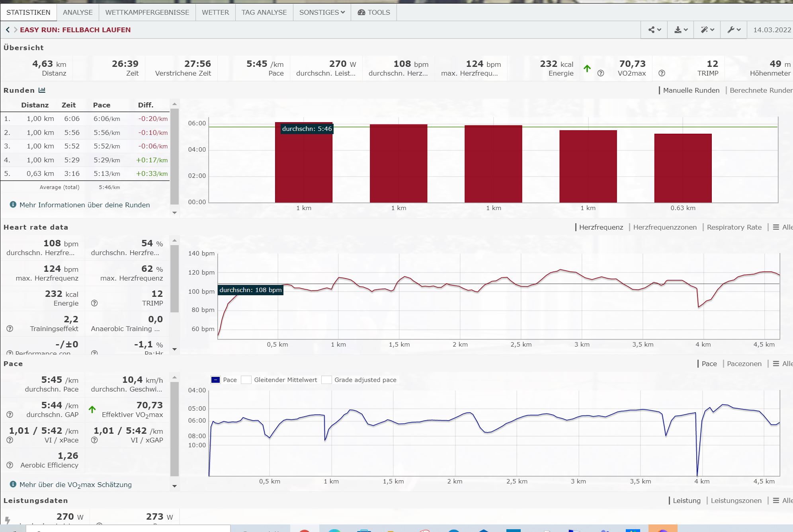793x532 pixels.
Task: Click the rounds table scrollbar
Action: (x=174, y=155)
